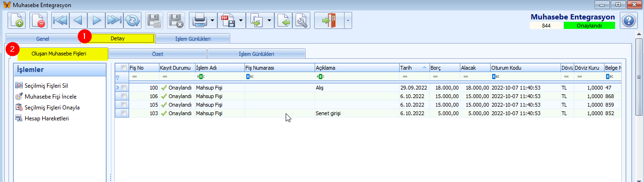Click the document with green left arrow icon
The width and height of the screenshot is (644, 182).
coord(283,21)
